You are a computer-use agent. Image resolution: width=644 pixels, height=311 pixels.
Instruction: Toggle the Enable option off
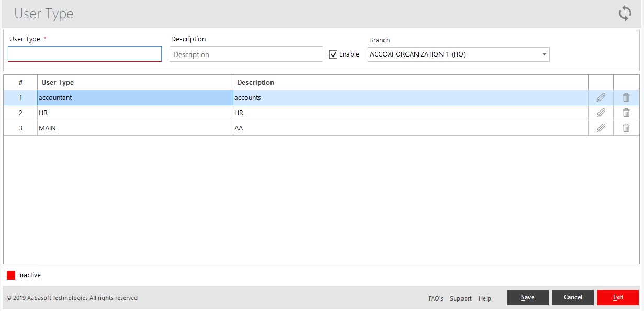(333, 54)
